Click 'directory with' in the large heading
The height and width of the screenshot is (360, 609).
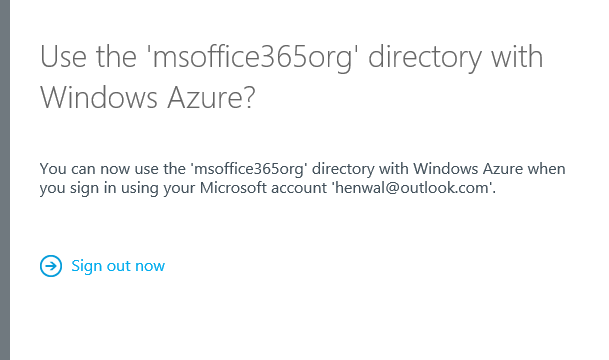tap(455, 57)
